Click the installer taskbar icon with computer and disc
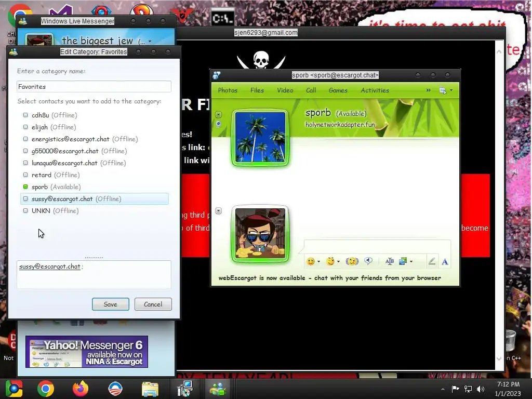532x399 pixels. click(x=185, y=389)
